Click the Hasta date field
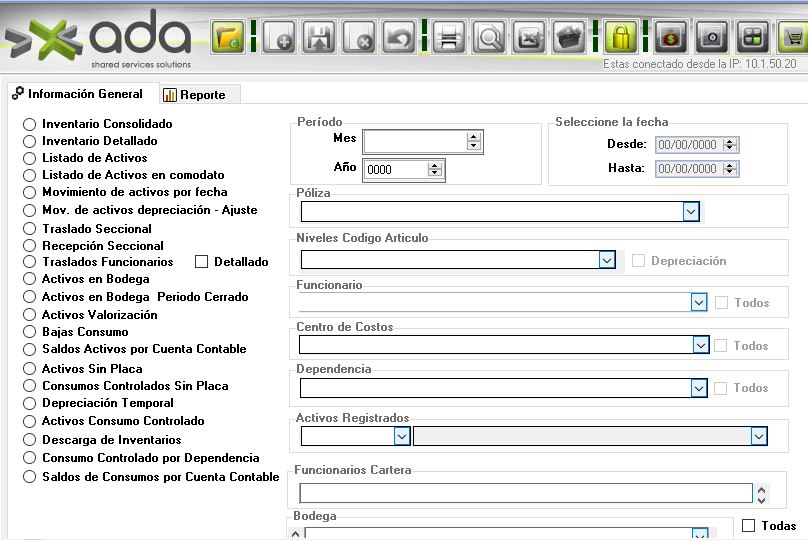808x541 pixels. [697, 168]
